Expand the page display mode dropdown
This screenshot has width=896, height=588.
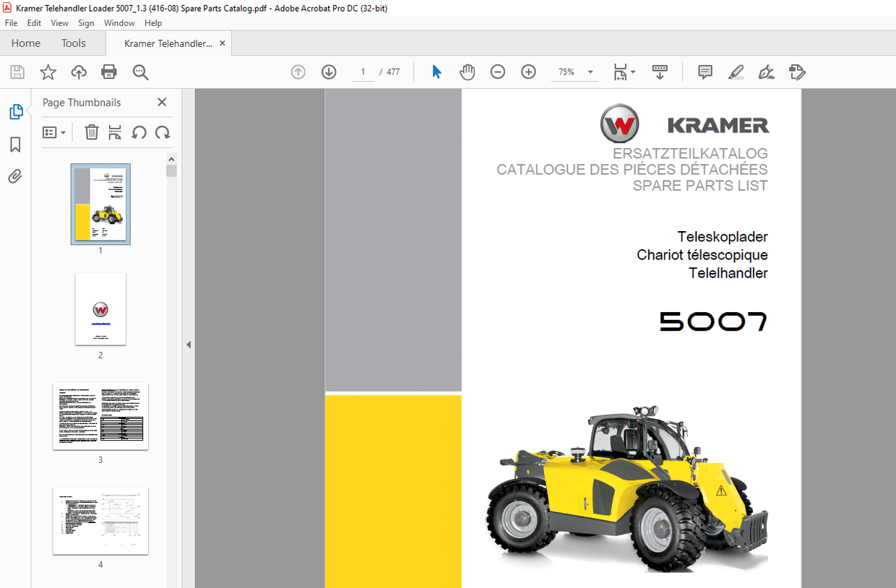point(632,72)
